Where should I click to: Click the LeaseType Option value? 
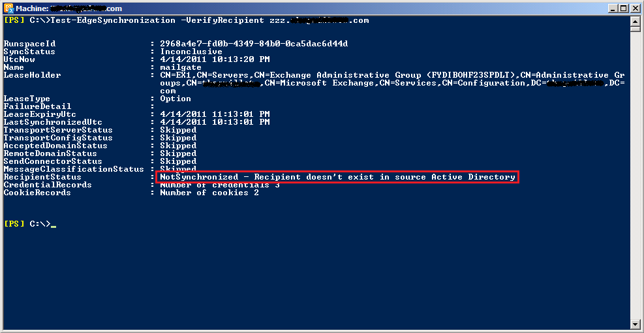pyautogui.click(x=176, y=99)
